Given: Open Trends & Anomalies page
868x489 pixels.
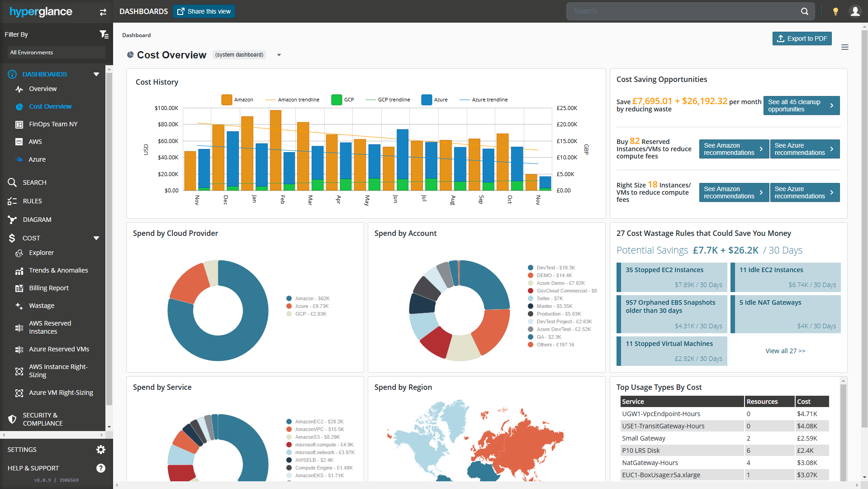Looking at the screenshot, I should coord(58,271).
